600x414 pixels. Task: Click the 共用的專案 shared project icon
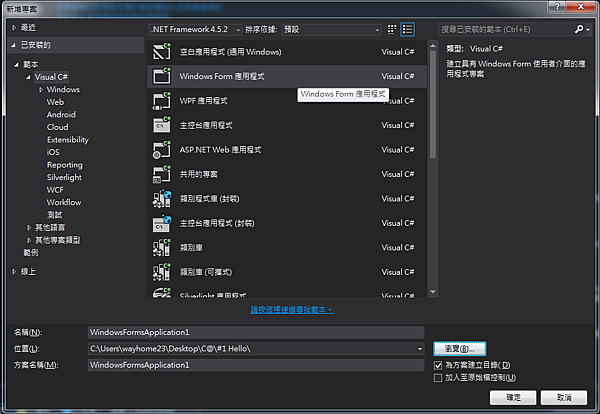coord(162,174)
